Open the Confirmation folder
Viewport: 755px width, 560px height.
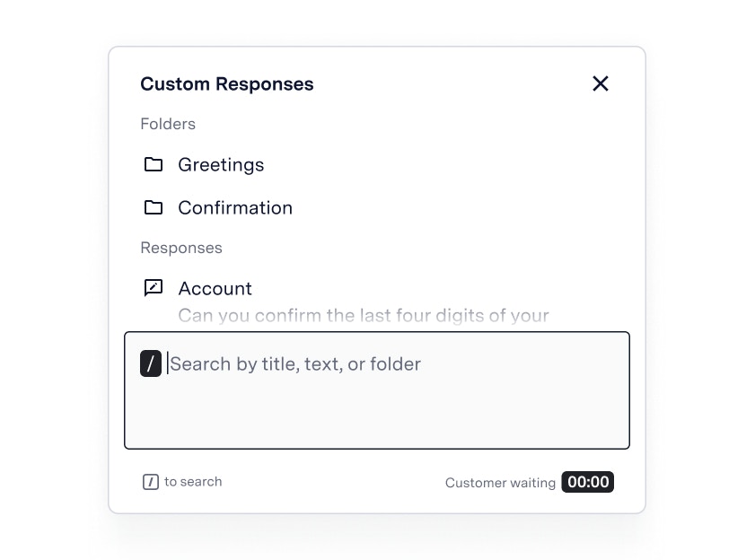pyautogui.click(x=235, y=208)
